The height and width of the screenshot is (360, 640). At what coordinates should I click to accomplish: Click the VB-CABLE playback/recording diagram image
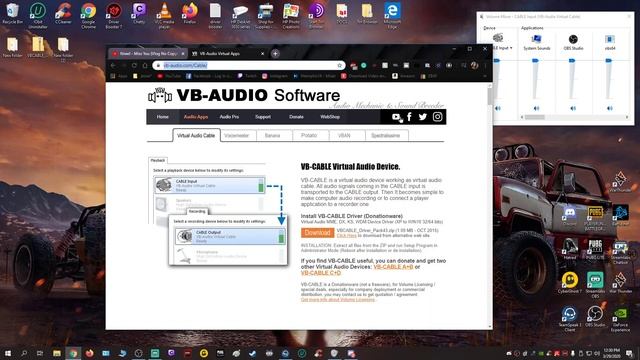[x=218, y=211]
